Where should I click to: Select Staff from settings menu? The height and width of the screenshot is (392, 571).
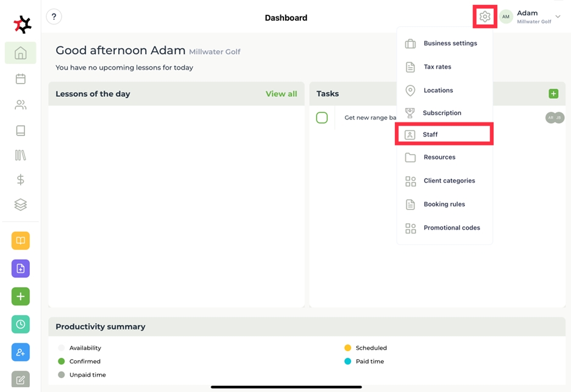(444, 134)
